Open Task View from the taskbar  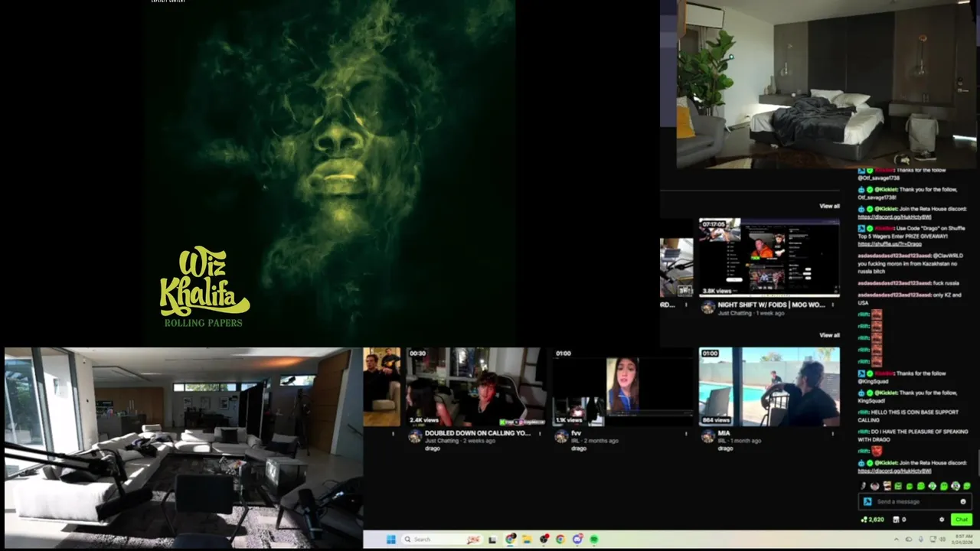click(492, 540)
